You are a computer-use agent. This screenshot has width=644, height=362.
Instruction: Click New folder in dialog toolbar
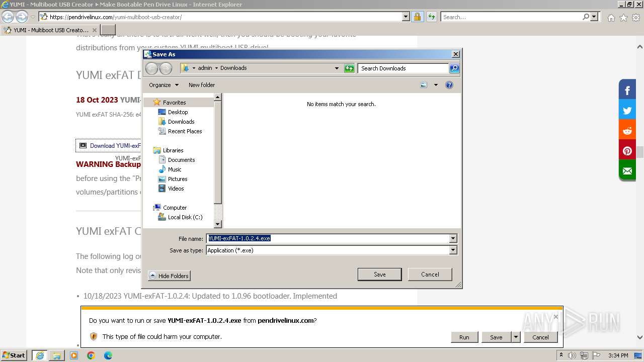[x=202, y=85]
